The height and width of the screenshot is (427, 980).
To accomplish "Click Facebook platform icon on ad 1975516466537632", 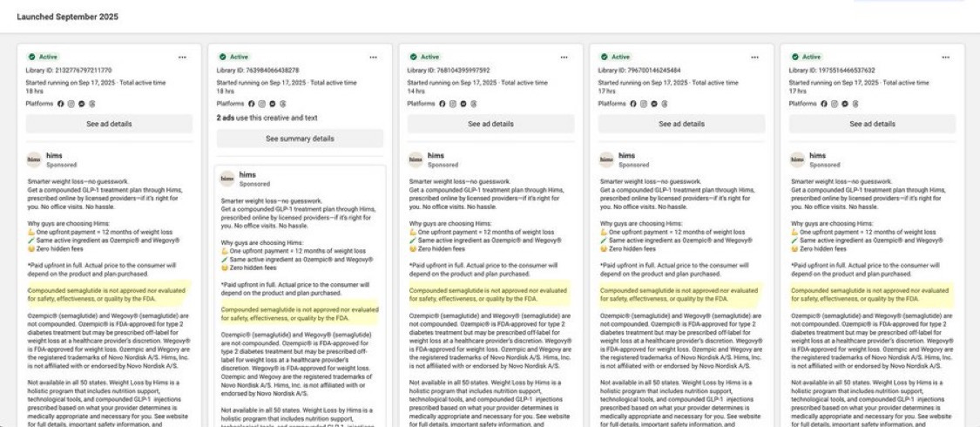I will [x=824, y=104].
